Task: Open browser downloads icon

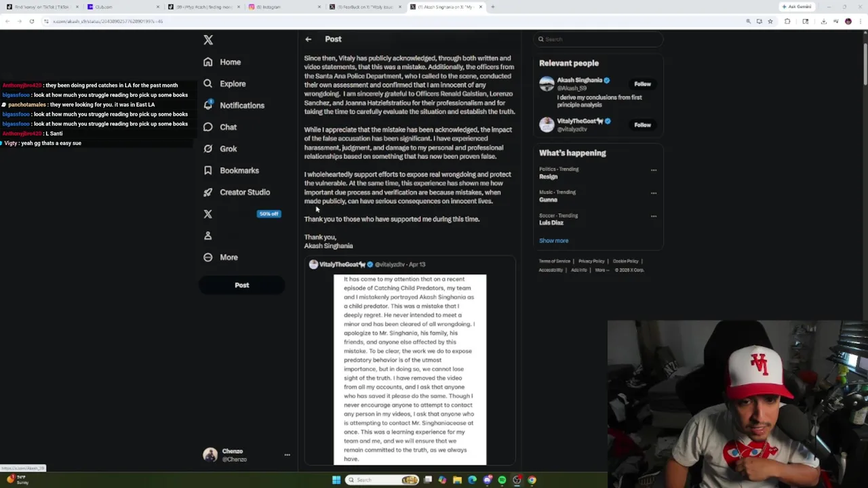Action: [823, 21]
